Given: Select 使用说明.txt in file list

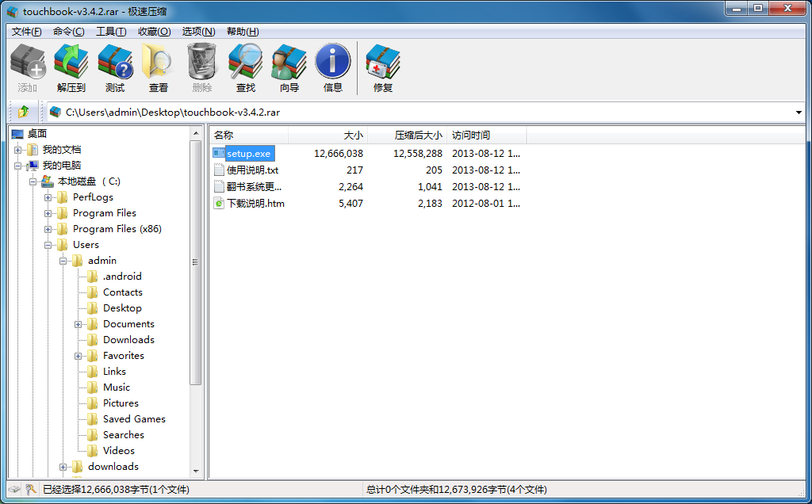Looking at the screenshot, I should [252, 170].
